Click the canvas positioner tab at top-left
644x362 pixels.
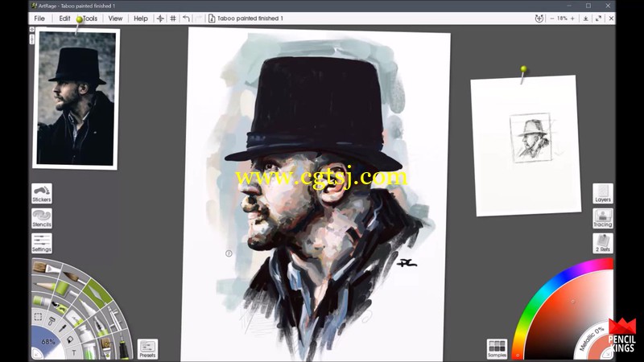click(x=32, y=30)
